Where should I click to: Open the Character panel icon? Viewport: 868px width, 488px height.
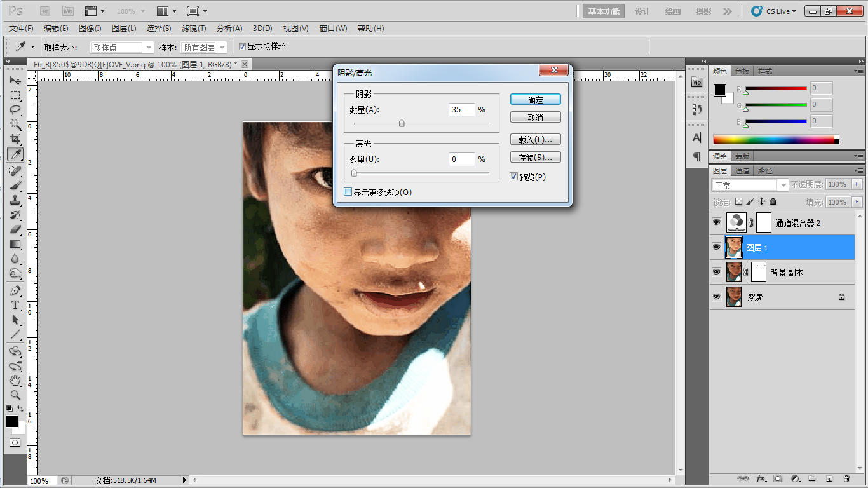(697, 137)
